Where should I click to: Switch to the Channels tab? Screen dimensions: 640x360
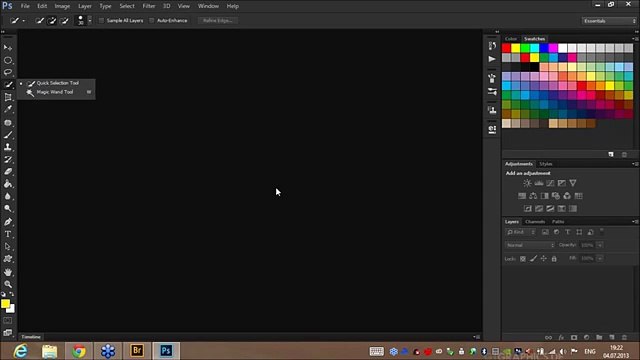[535, 222]
